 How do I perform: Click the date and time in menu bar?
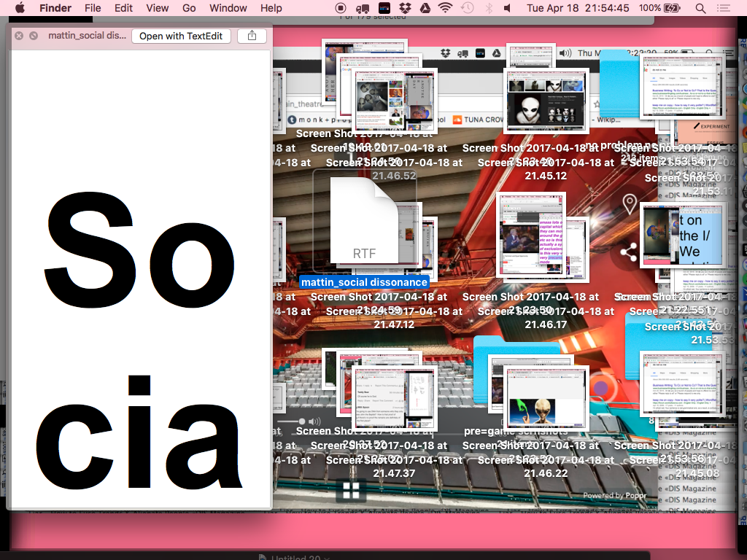[578, 8]
